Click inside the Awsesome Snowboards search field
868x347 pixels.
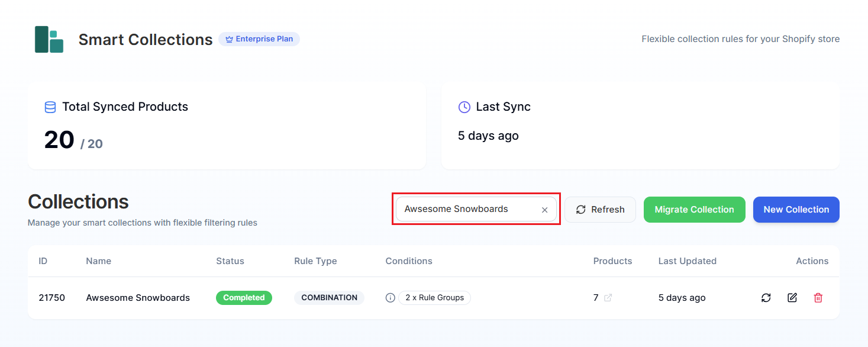point(467,209)
